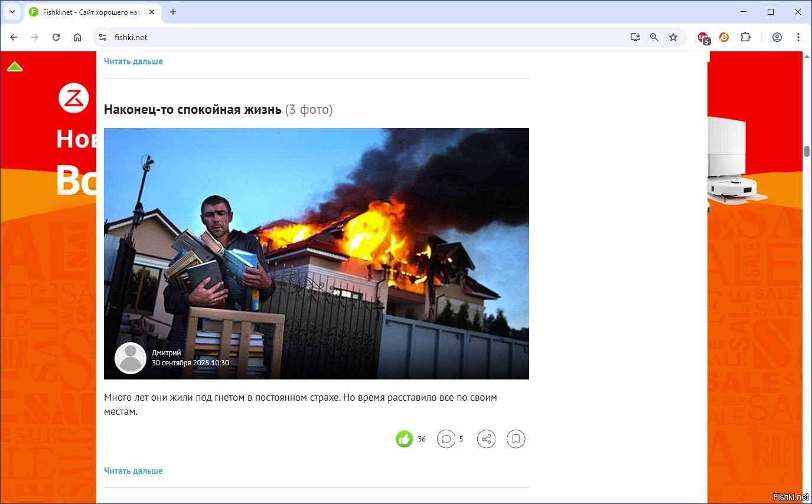Open a new tab with plus button
The image size is (812, 504).
point(173,12)
